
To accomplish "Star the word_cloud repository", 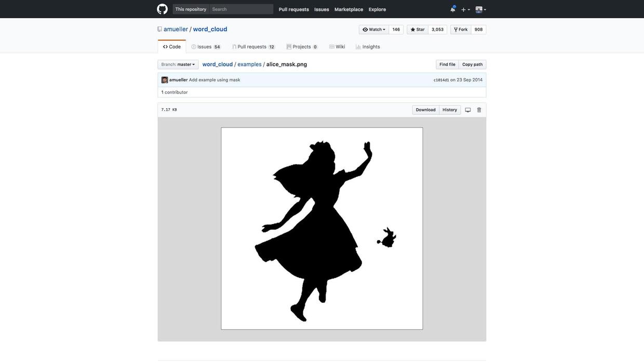I will [x=418, y=30].
